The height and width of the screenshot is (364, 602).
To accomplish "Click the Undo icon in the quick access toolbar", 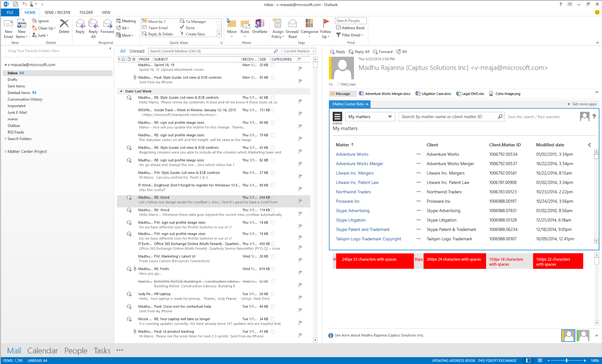I will tap(24, 4).
